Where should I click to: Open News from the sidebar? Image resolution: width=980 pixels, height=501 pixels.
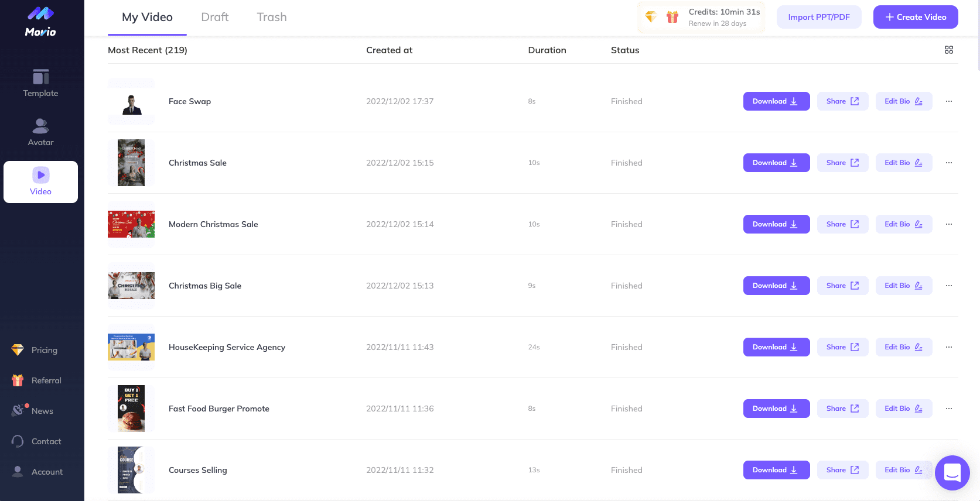pyautogui.click(x=32, y=411)
